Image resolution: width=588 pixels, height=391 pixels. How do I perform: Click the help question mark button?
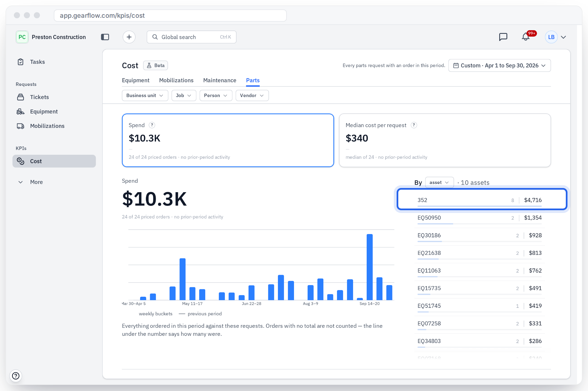[16, 376]
